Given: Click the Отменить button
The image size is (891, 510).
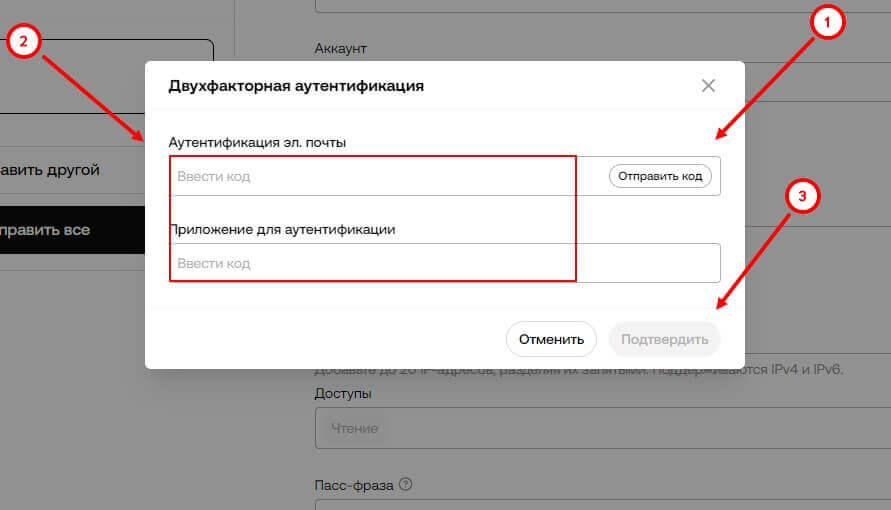Looking at the screenshot, I should 551,339.
